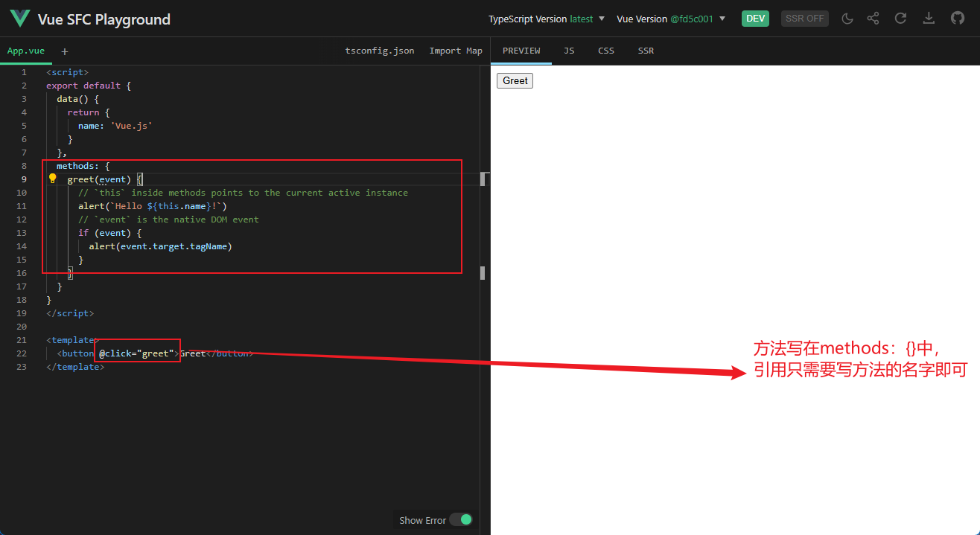Add new file with plus icon
Screen dimensions: 980x535
[65, 51]
